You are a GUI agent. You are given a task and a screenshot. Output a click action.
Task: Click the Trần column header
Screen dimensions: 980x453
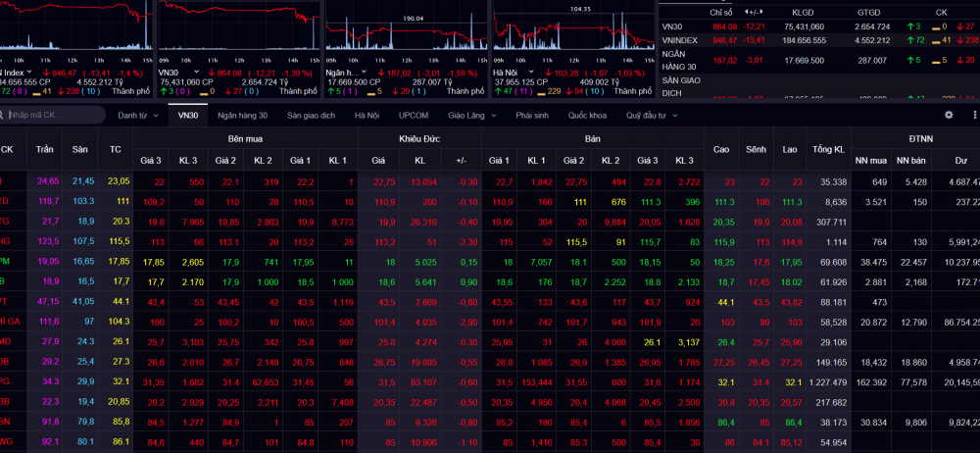pyautogui.click(x=44, y=149)
